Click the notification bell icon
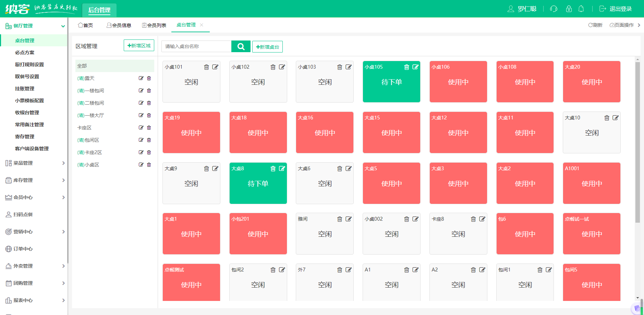This screenshot has width=644, height=315. pyautogui.click(x=581, y=9)
